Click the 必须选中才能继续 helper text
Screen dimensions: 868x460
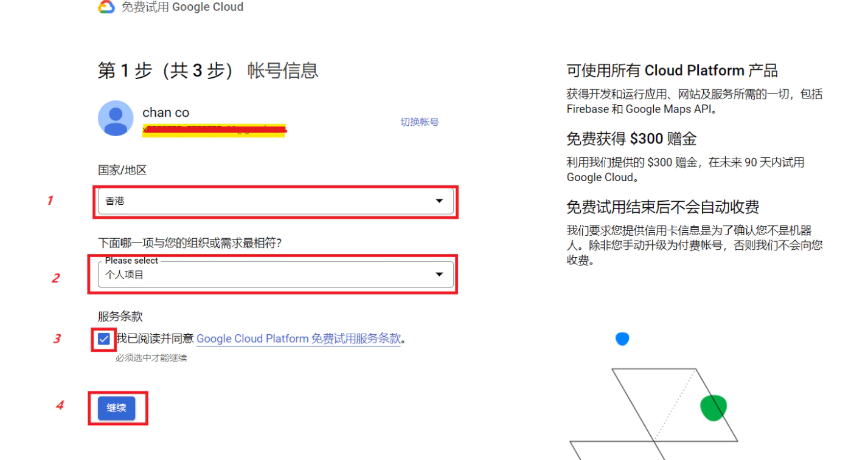(151, 358)
